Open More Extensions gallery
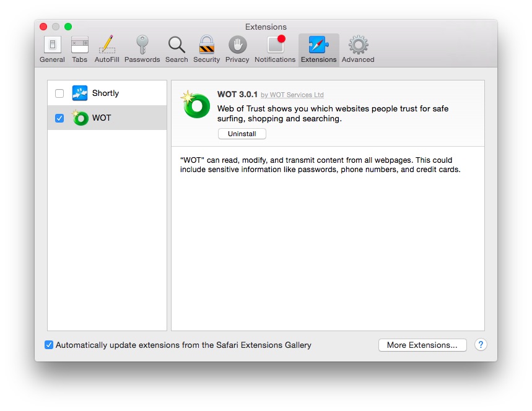The image size is (532, 411). coord(422,345)
